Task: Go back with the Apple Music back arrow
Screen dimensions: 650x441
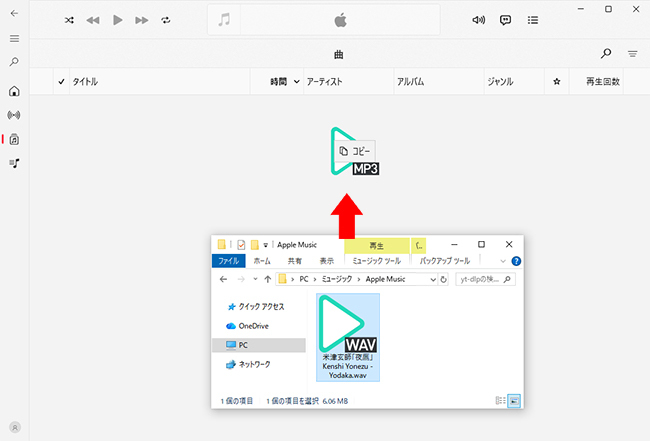Action: (14, 13)
